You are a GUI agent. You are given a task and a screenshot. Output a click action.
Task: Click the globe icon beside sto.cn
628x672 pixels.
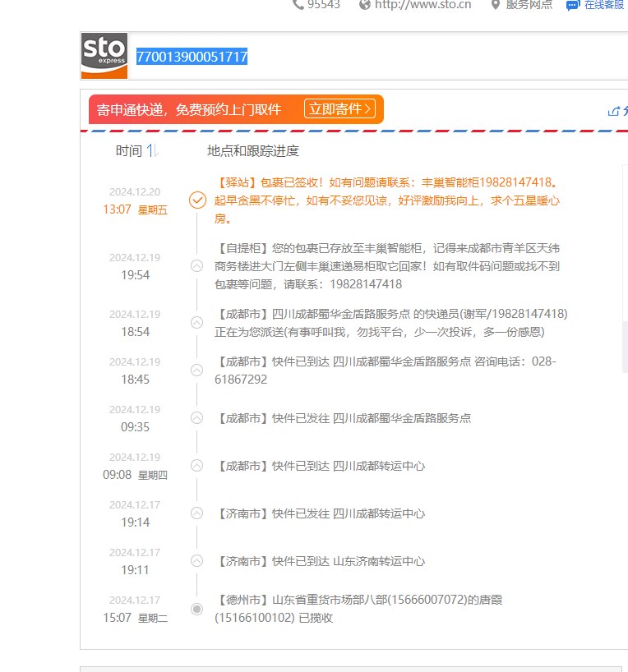[365, 5]
